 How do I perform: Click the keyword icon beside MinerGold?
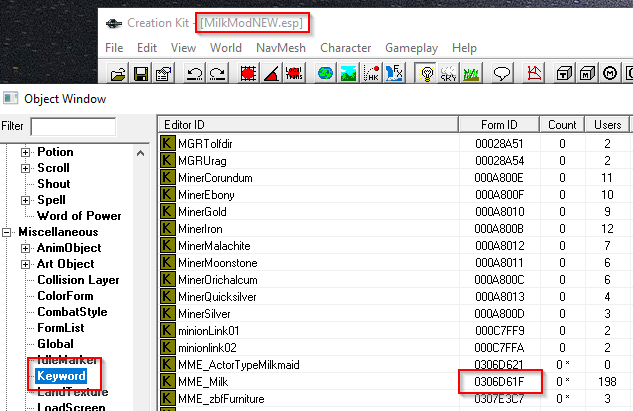tap(168, 211)
